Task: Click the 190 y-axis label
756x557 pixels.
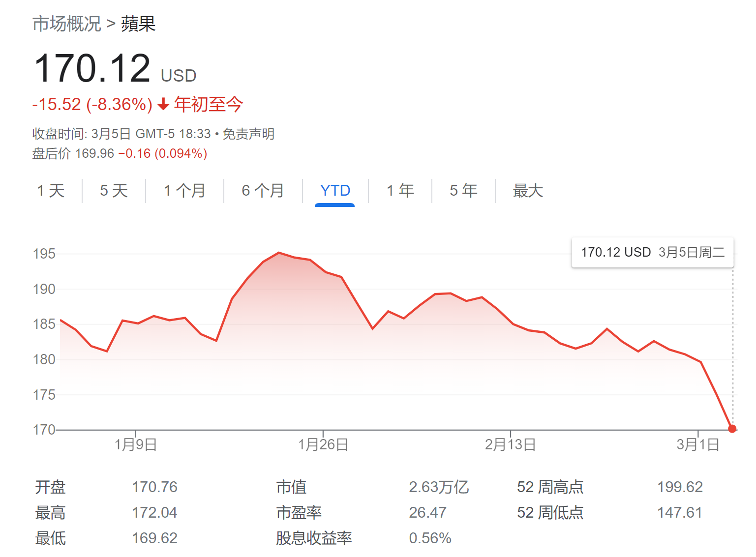Action: (x=44, y=289)
